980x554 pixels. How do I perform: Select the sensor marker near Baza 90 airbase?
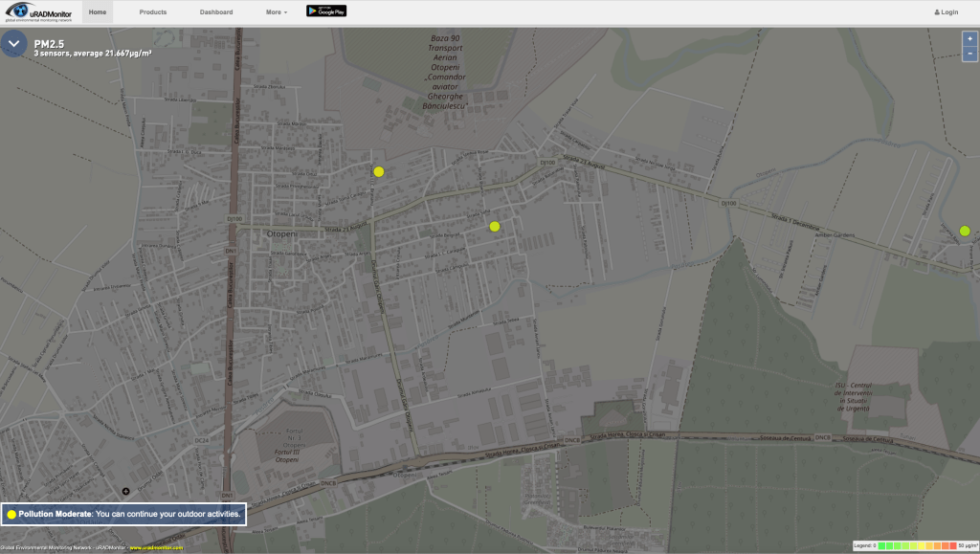(379, 171)
